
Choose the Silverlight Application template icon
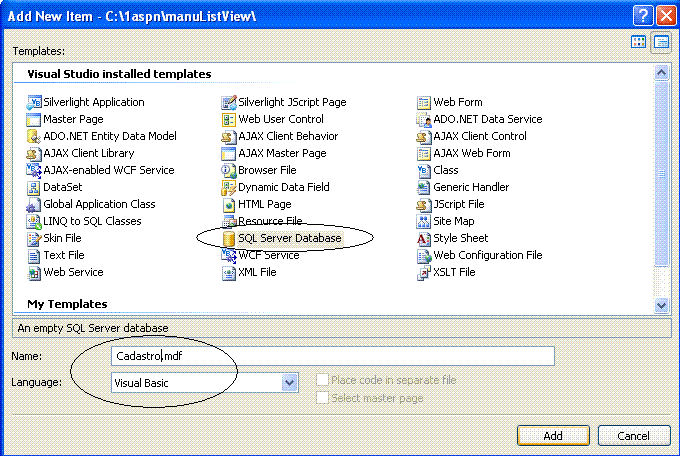click(x=34, y=102)
